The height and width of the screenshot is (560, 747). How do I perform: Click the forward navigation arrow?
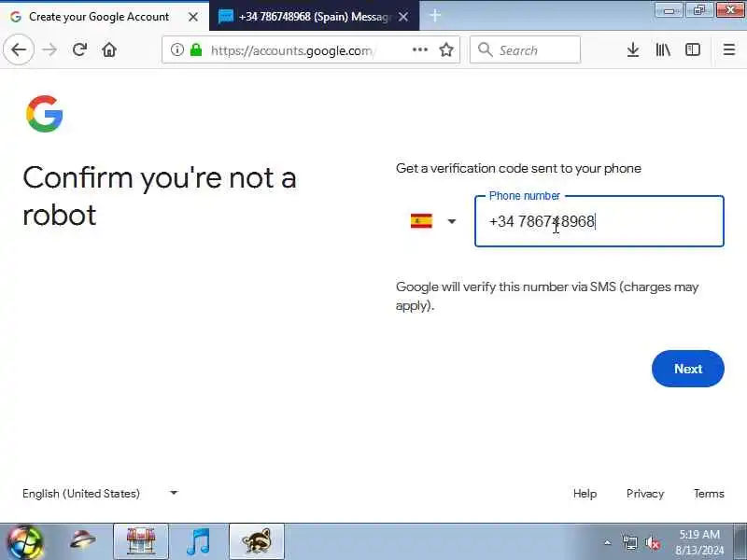49,49
